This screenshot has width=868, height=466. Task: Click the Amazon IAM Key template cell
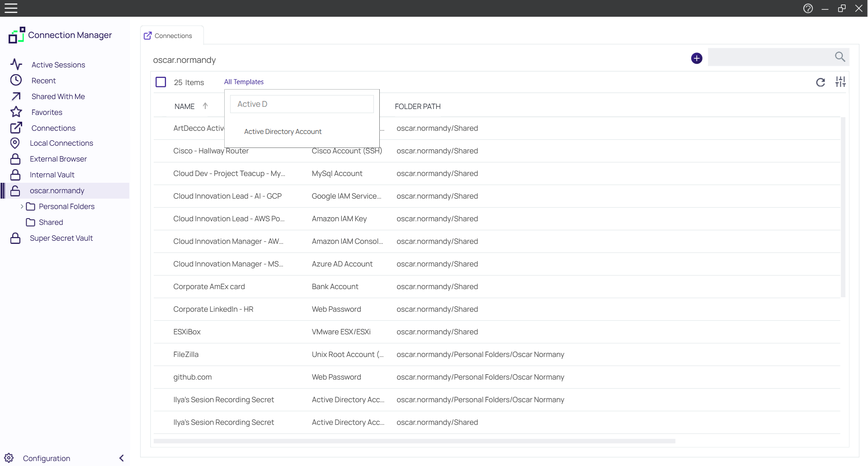coord(339,219)
